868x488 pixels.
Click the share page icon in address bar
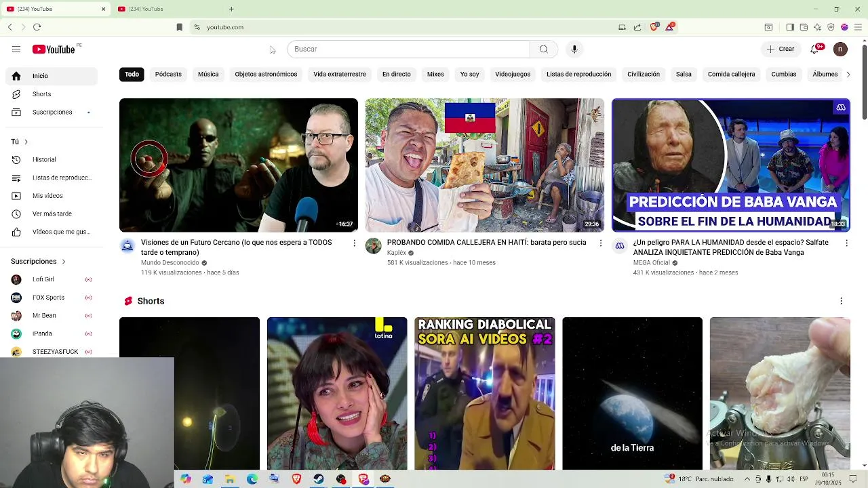[x=637, y=27]
